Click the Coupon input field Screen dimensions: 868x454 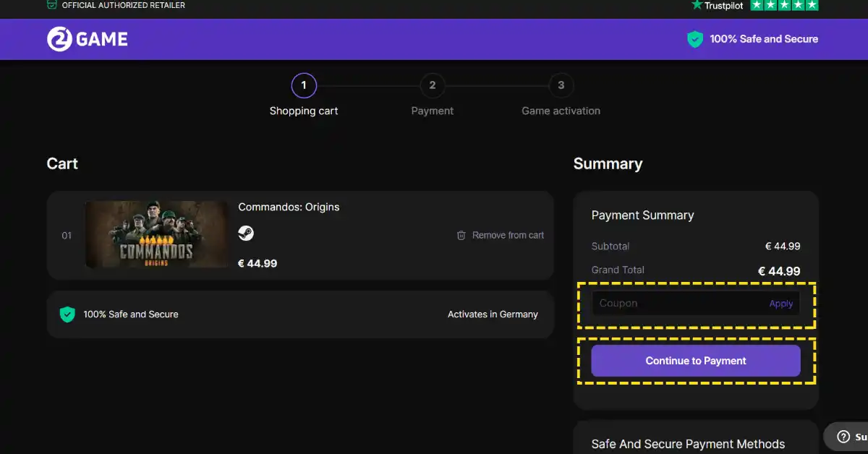tap(676, 304)
